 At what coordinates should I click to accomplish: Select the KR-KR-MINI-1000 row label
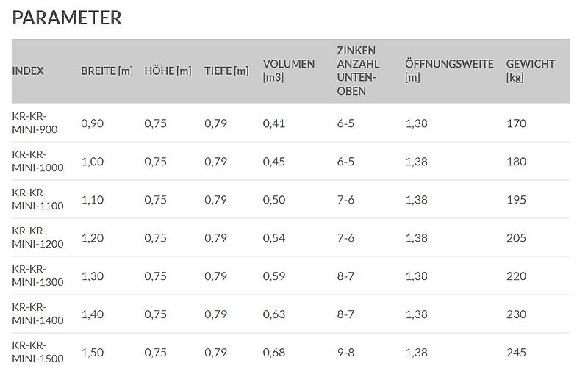coord(37,161)
